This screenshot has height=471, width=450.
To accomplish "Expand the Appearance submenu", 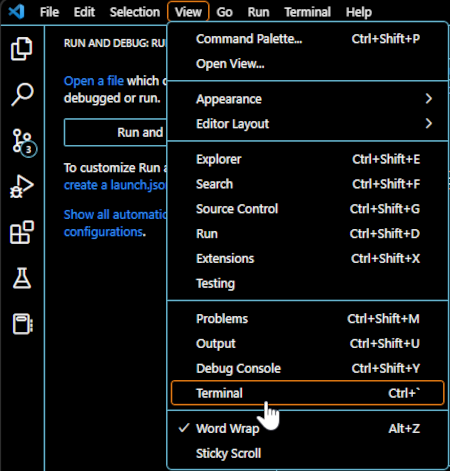I will point(307,99).
